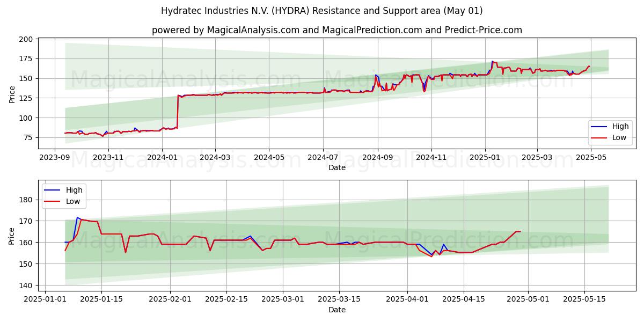Click the 2025-02-15 tick label
The width and height of the screenshot is (644, 322).
pos(226,299)
